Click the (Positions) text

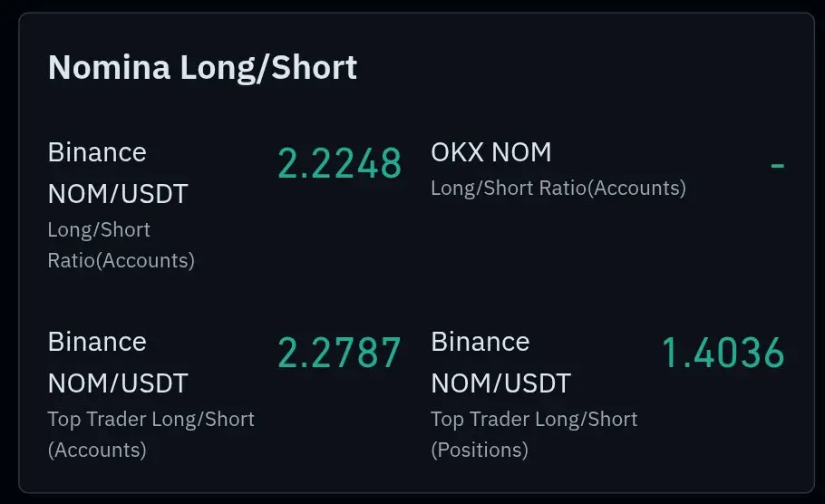[480, 450]
